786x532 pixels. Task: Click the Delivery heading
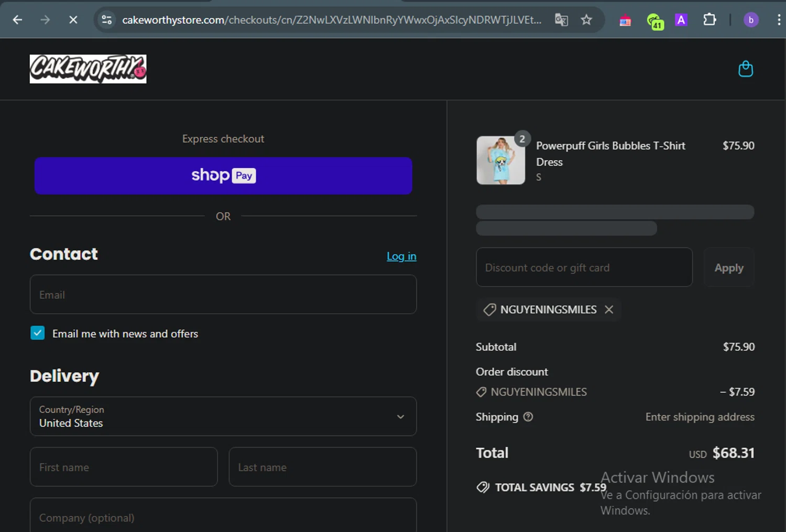click(64, 376)
